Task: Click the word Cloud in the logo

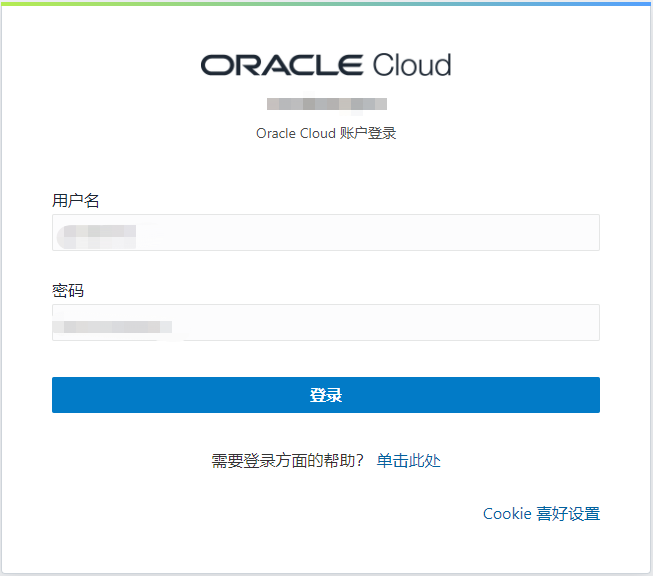Action: (412, 65)
